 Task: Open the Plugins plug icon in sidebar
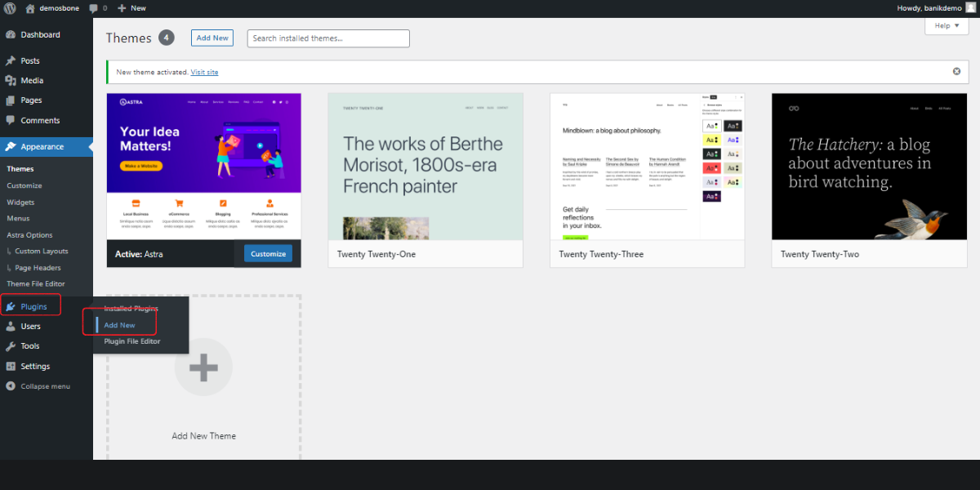point(11,307)
